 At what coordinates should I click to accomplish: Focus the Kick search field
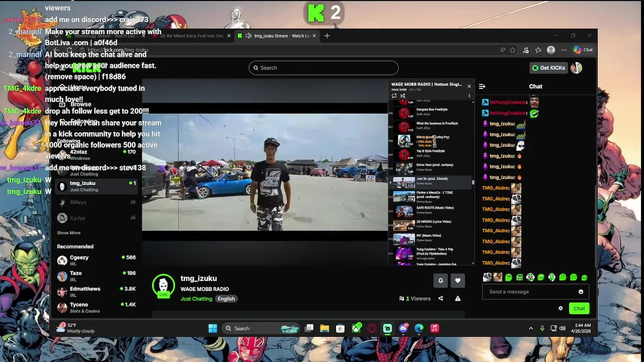(324, 68)
